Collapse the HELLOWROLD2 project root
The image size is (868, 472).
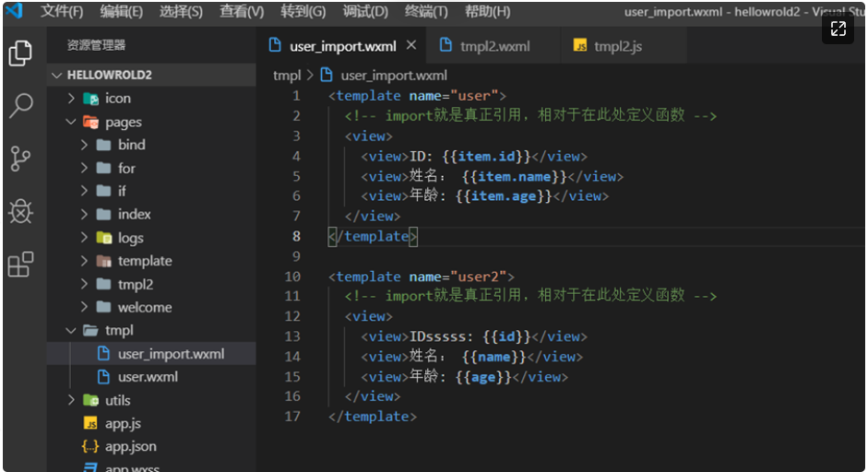click(x=58, y=75)
